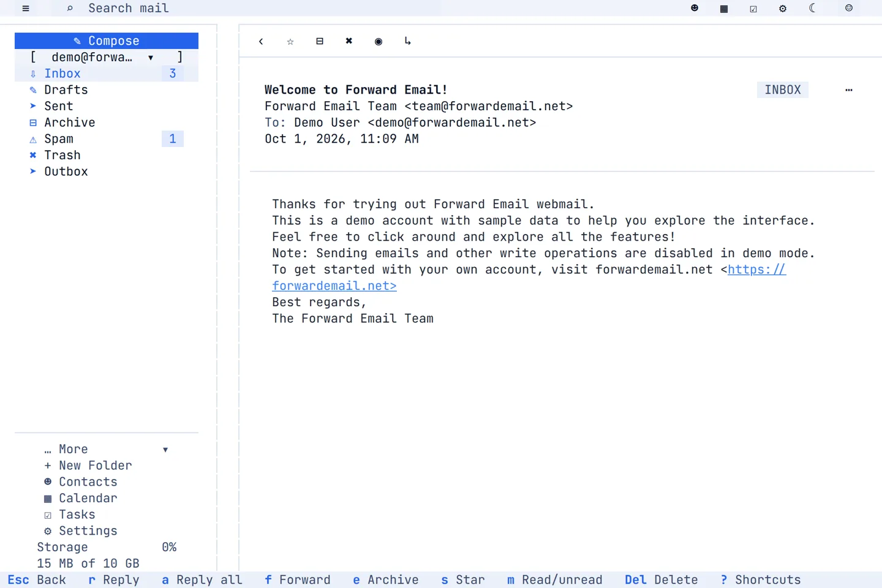The image size is (882, 588).
Task: Click the INBOX label on the message
Action: pyautogui.click(x=783, y=90)
